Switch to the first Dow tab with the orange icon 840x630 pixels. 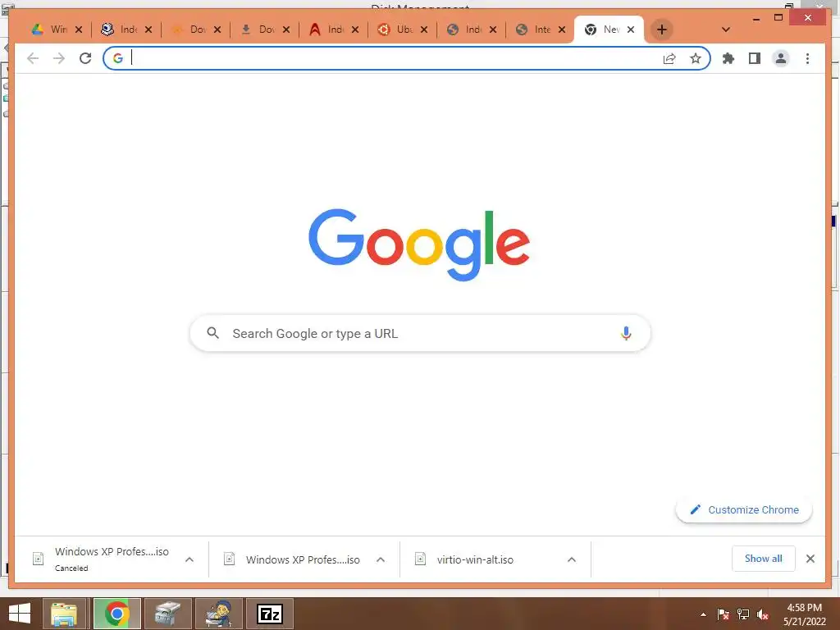tap(189, 30)
